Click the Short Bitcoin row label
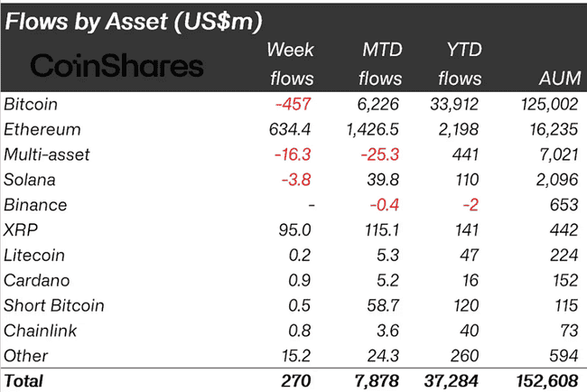The height and width of the screenshot is (392, 587). coord(54,305)
